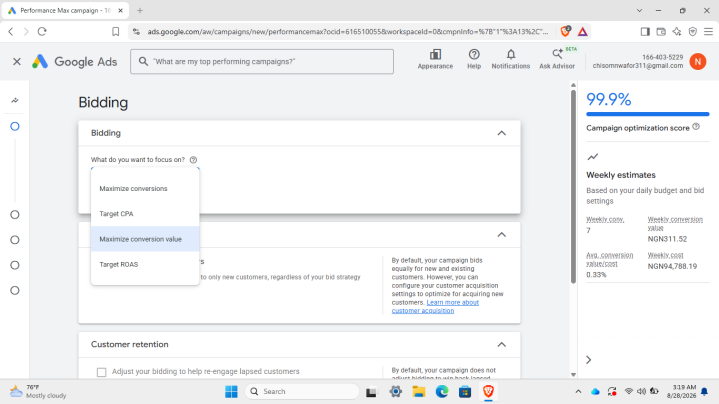Open the Notifications bell
The width and height of the screenshot is (719, 404).
(x=510, y=60)
